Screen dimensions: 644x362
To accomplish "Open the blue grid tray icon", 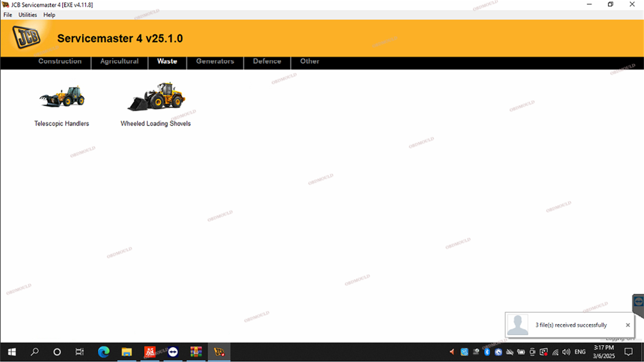I will point(464,352).
